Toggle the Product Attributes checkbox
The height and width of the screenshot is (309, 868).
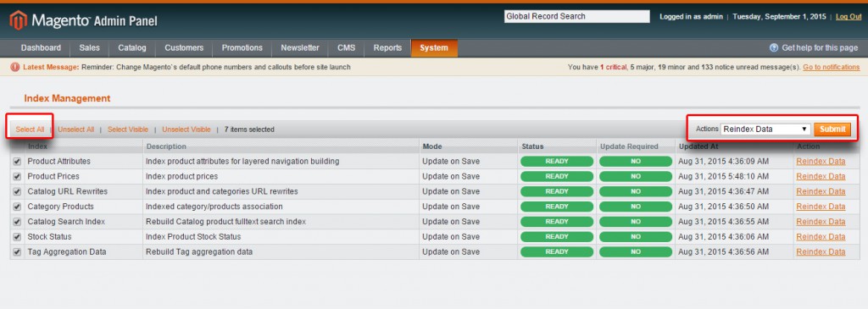(x=17, y=162)
